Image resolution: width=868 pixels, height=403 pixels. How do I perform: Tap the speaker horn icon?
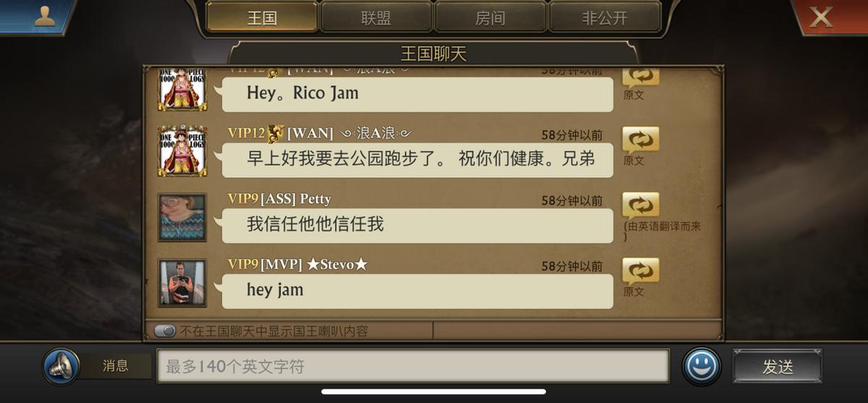(x=61, y=366)
